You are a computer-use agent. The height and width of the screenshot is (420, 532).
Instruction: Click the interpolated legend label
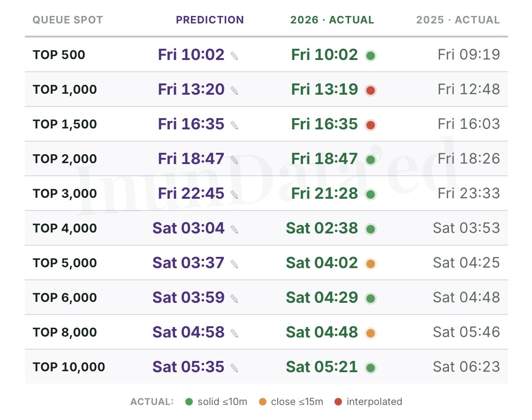click(x=374, y=402)
